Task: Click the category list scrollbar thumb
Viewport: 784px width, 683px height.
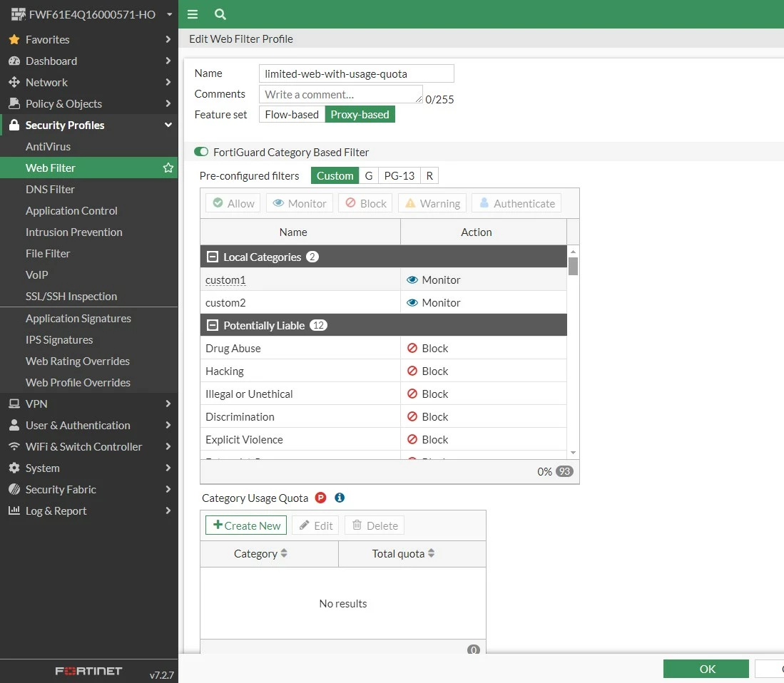Action: (573, 267)
